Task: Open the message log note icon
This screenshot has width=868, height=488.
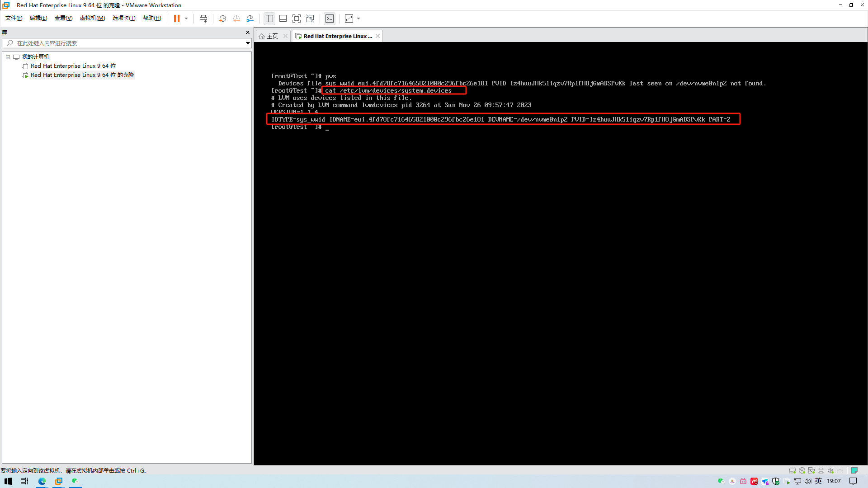Action: coord(854,470)
